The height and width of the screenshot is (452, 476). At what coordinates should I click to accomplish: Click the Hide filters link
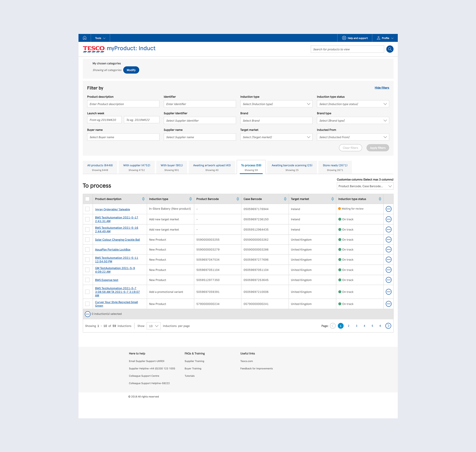[382, 88]
